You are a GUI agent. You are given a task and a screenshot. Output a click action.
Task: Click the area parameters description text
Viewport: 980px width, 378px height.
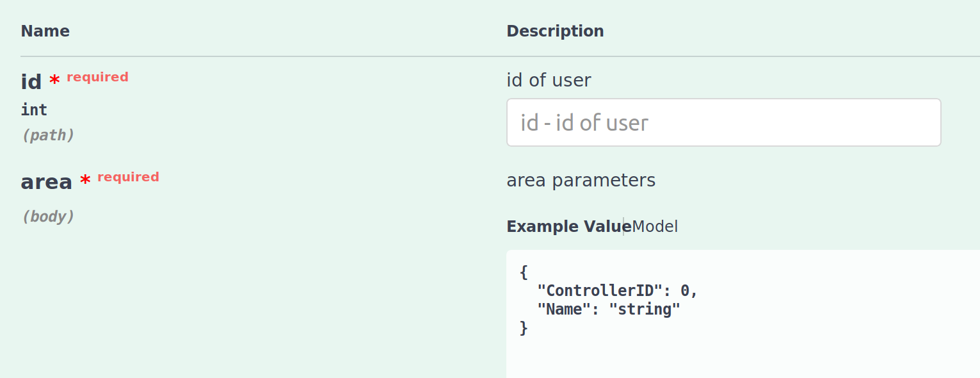tap(581, 180)
